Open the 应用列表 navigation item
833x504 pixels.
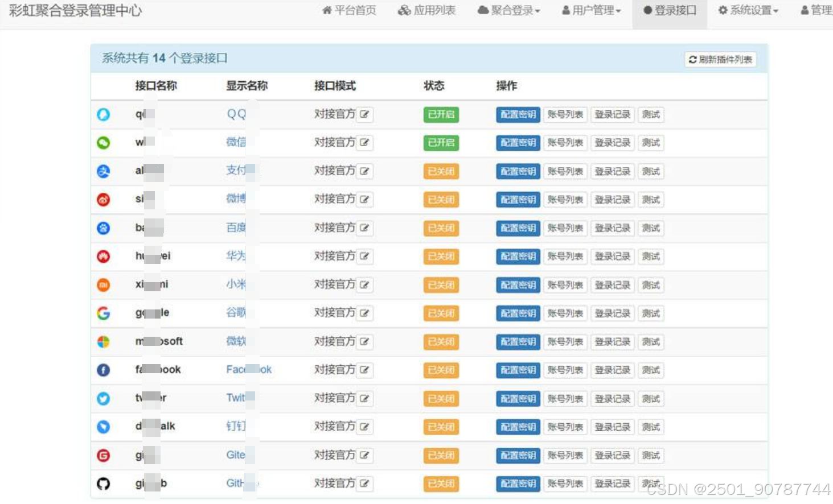pos(426,10)
